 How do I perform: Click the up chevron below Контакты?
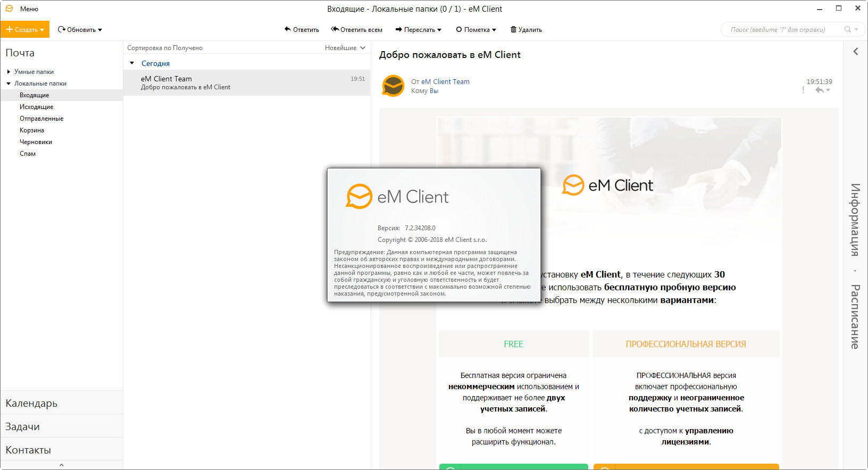(x=62, y=465)
